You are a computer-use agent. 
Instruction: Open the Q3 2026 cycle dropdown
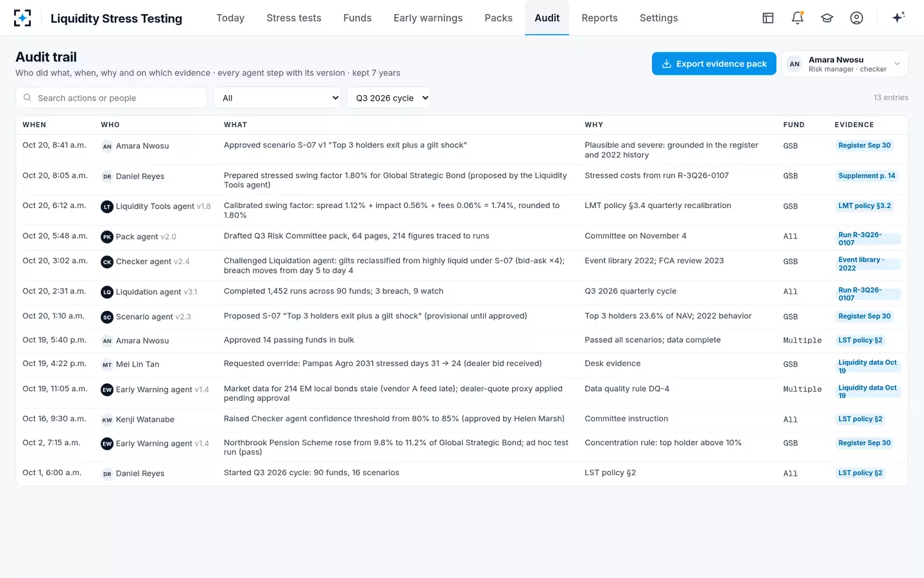point(389,98)
